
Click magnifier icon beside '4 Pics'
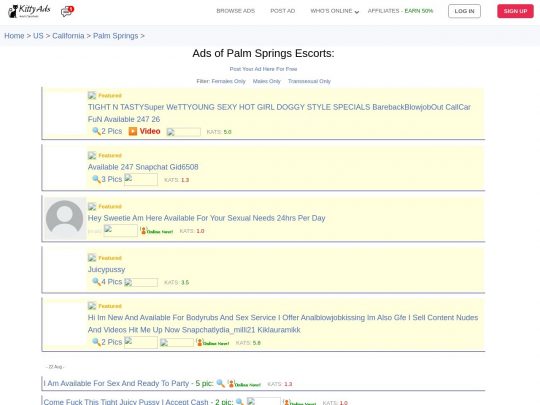tap(96, 282)
